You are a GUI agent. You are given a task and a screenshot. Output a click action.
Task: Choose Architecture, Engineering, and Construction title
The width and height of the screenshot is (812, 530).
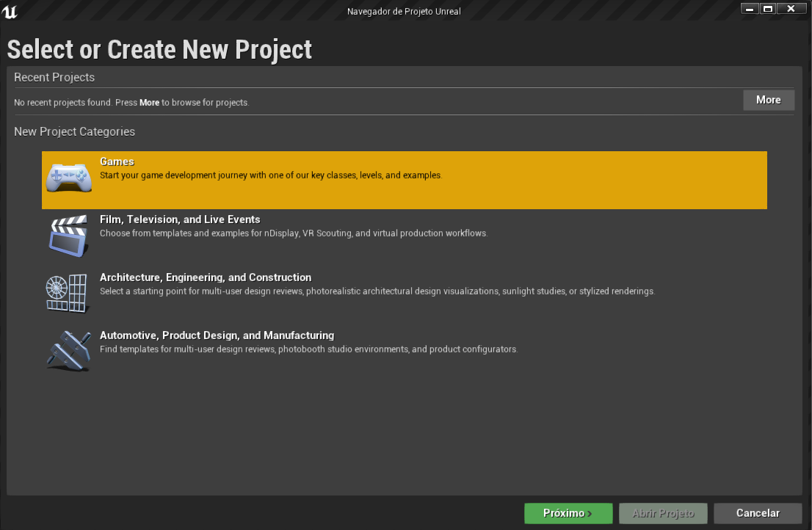[206, 277]
